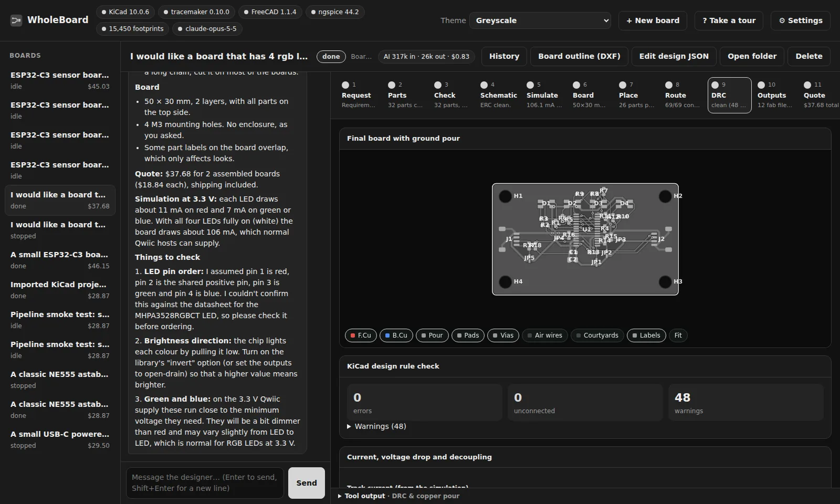The image size is (840, 504).
Task: Click the final board preview image
Action: tap(585, 239)
